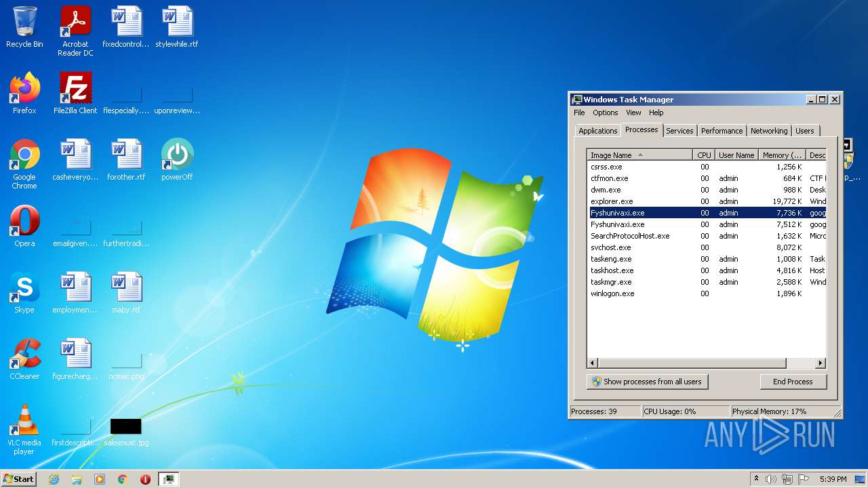Screen dimensions: 868x488
Task: Select the winlogon.exe process row
Action: 707,293
